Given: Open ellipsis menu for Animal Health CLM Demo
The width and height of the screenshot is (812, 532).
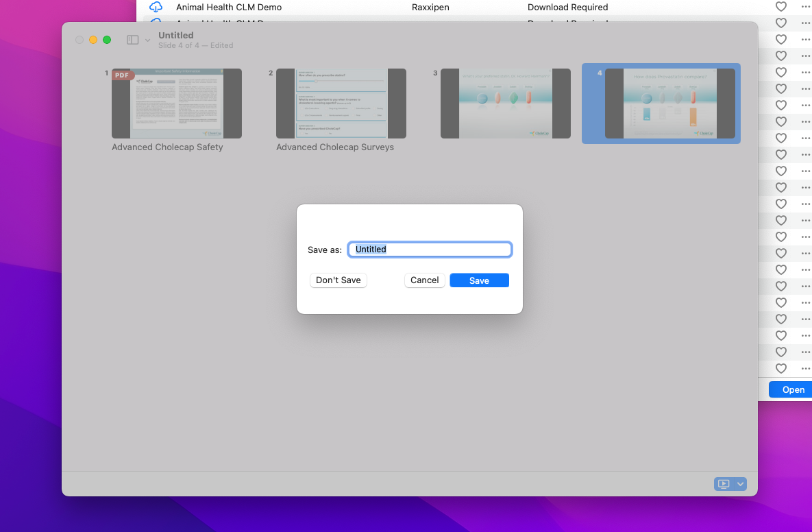Looking at the screenshot, I should 805,7.
